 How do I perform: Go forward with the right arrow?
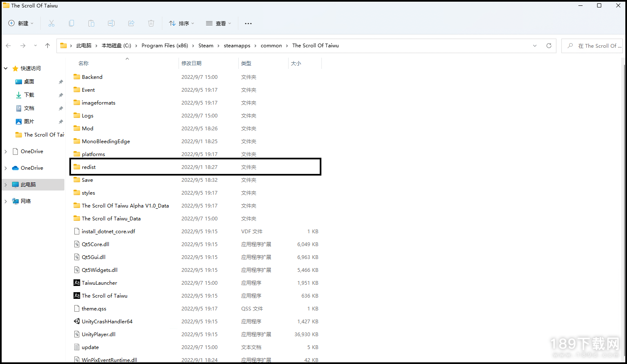pos(23,46)
